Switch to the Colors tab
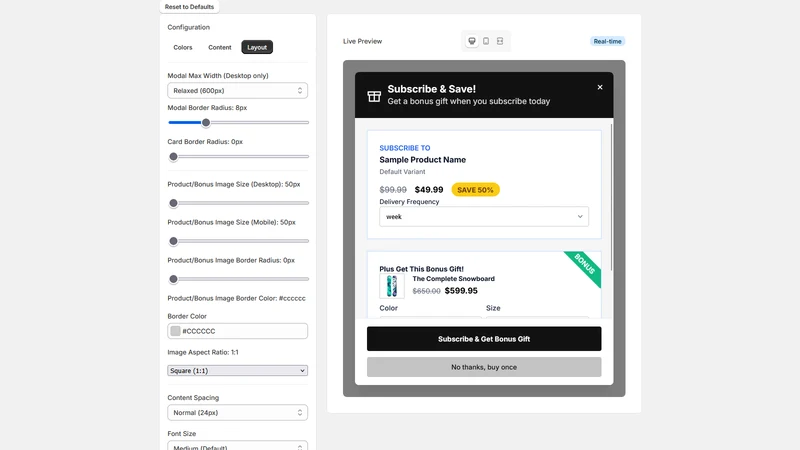800x450 pixels. [183, 47]
